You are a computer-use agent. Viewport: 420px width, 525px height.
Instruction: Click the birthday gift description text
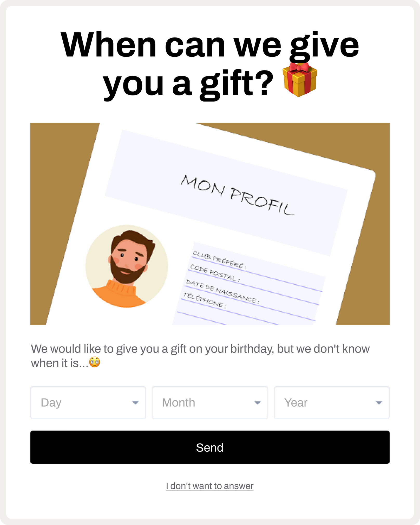pyautogui.click(x=200, y=356)
